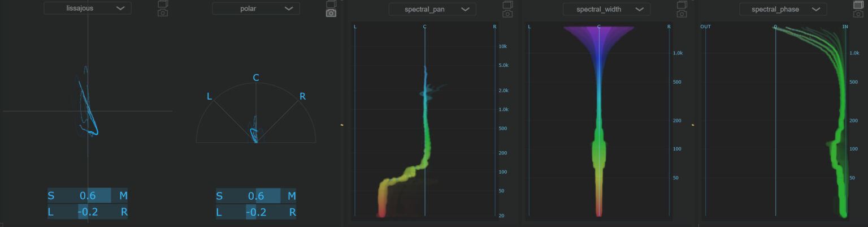
Task: Click the camera snapshot icon beside spectral_pan dropdown
Action: pos(507,13)
